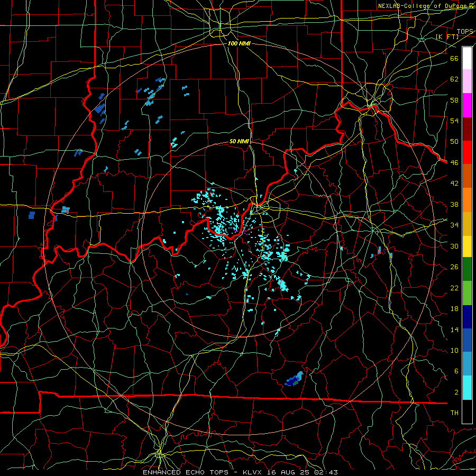Click the legend value "30"
Image resolution: width=476 pixels, height=476 pixels.
click(454, 246)
